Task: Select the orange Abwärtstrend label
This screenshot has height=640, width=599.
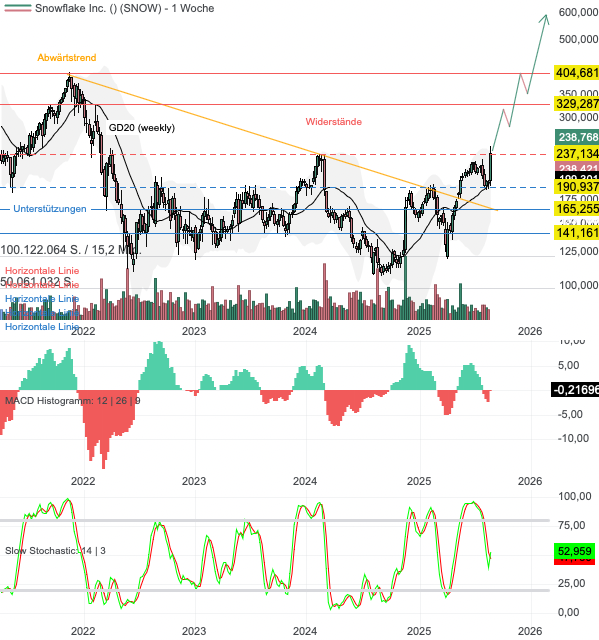Action: click(x=67, y=58)
